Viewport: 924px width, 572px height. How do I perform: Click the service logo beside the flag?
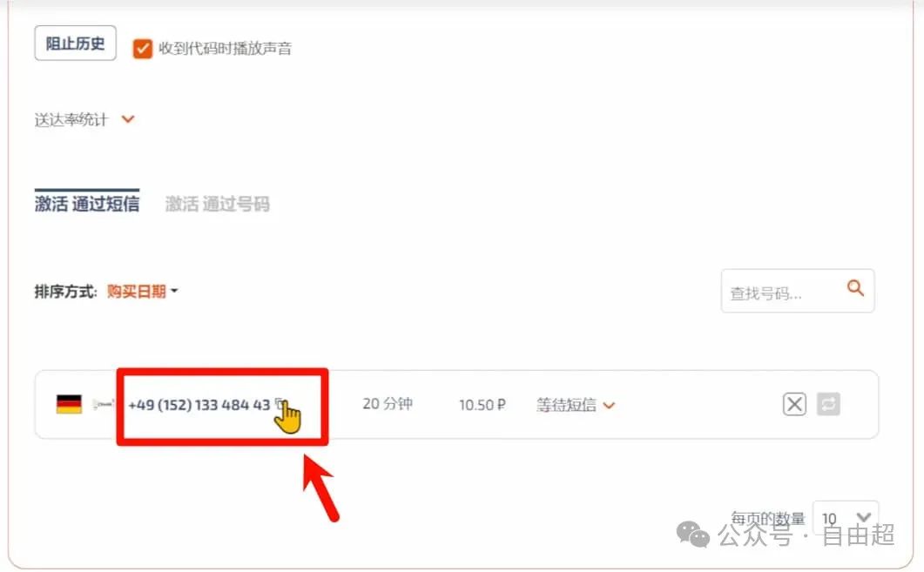(103, 404)
